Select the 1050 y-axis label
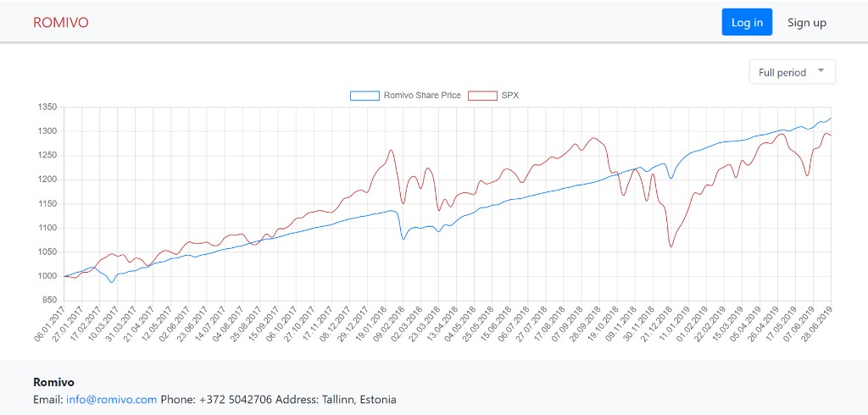The image size is (868, 415). tap(48, 252)
